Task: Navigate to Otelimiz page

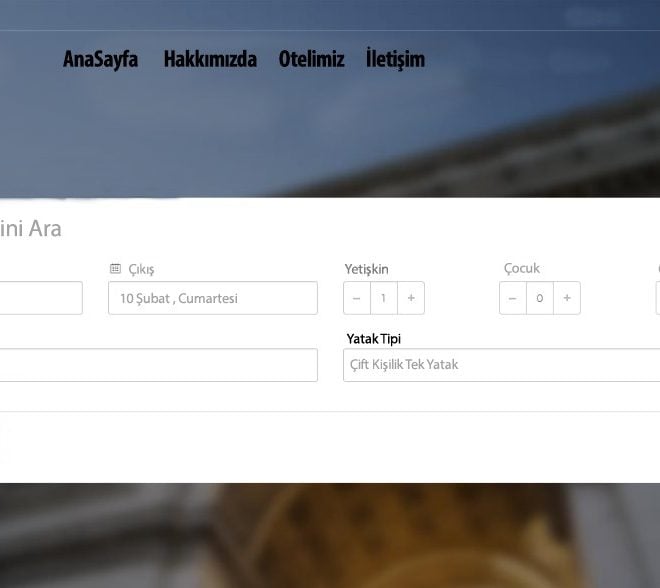Action: [x=311, y=59]
